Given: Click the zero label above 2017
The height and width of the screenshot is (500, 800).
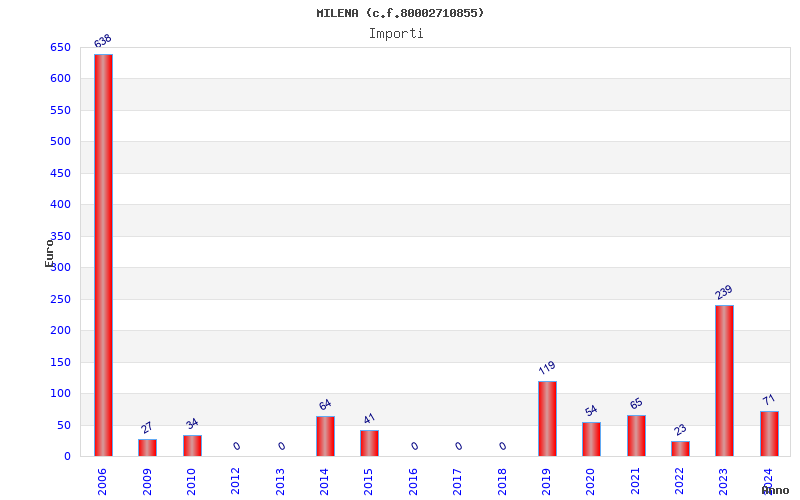Looking at the screenshot, I should (x=459, y=446).
